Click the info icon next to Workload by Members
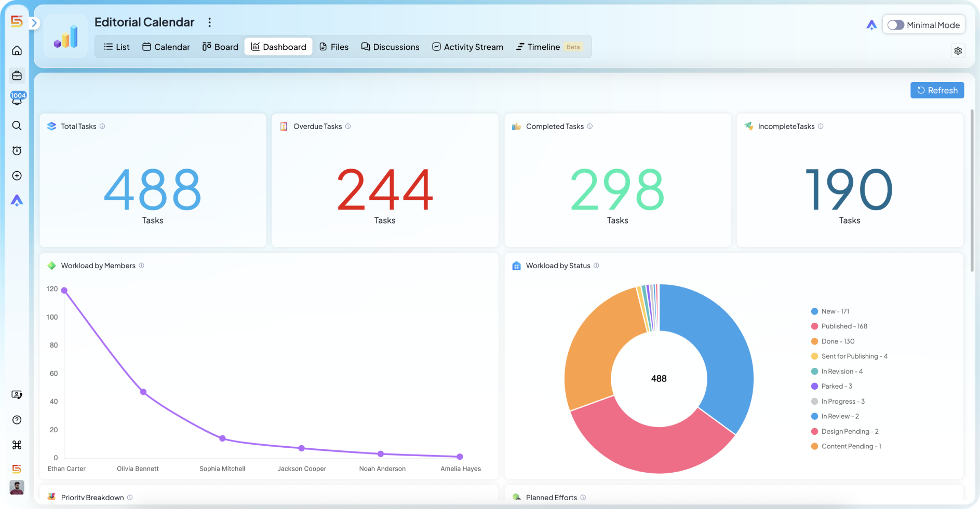Screen dimensions: 980x509 [141, 266]
